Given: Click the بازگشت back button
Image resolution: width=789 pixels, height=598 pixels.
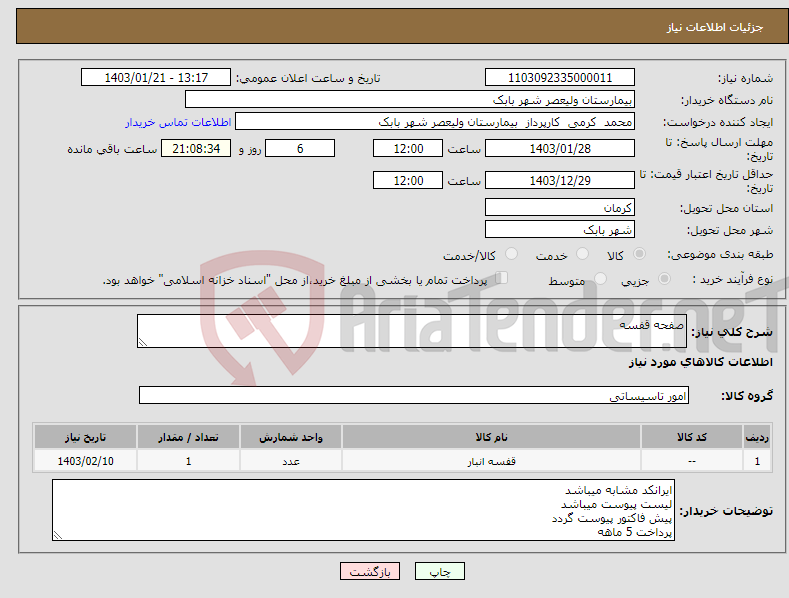Looking at the screenshot, I should pyautogui.click(x=370, y=571).
